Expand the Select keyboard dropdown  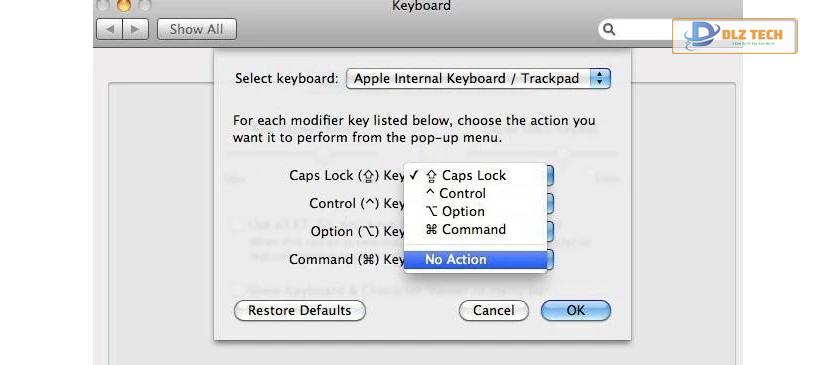478,79
